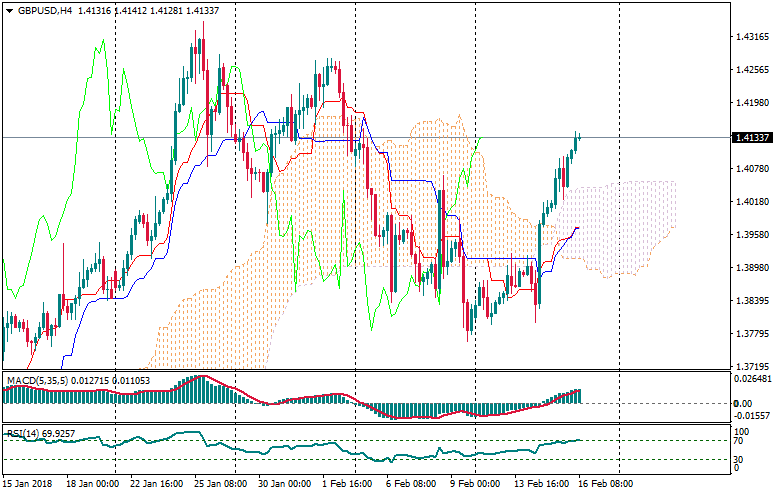Select the RSI(14) indicator label

click(24, 434)
